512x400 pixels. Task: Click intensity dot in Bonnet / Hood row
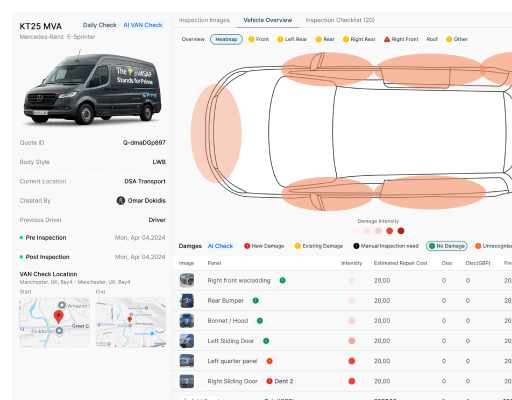click(x=352, y=321)
